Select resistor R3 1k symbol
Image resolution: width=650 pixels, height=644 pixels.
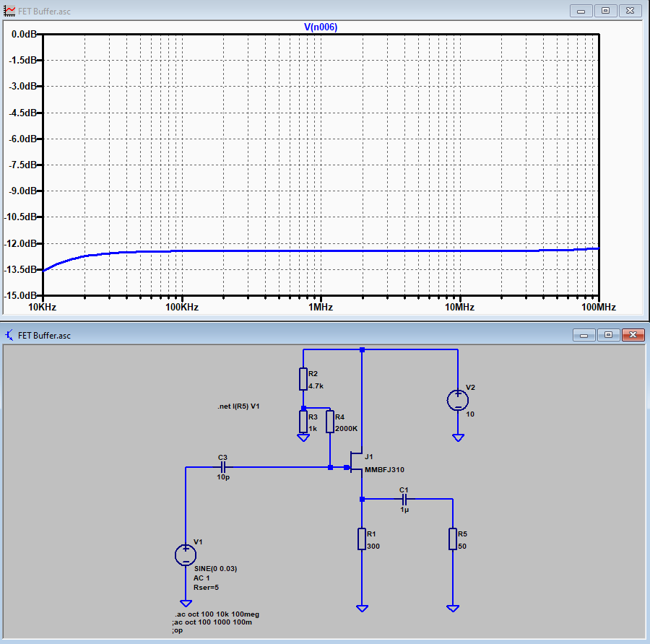[303, 422]
